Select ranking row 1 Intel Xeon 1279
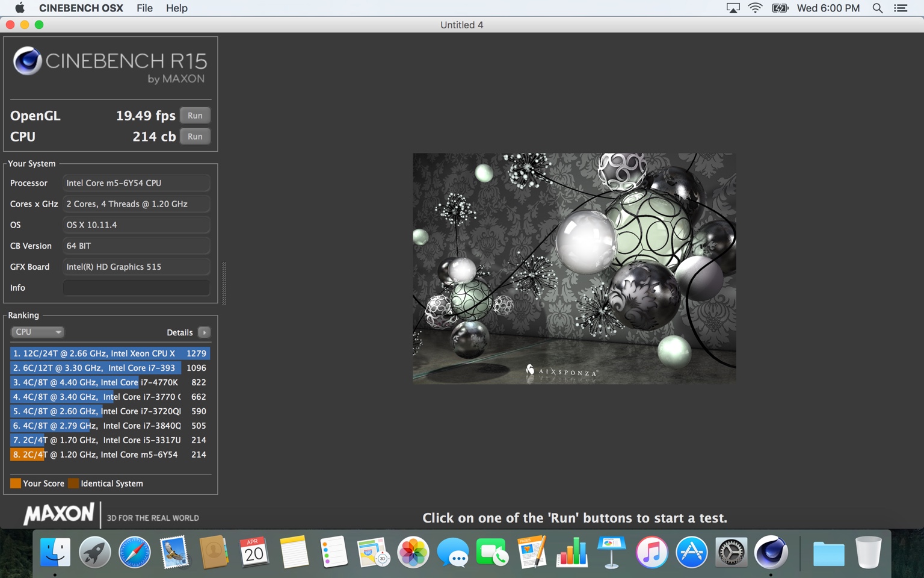Image resolution: width=924 pixels, height=578 pixels. (x=110, y=353)
